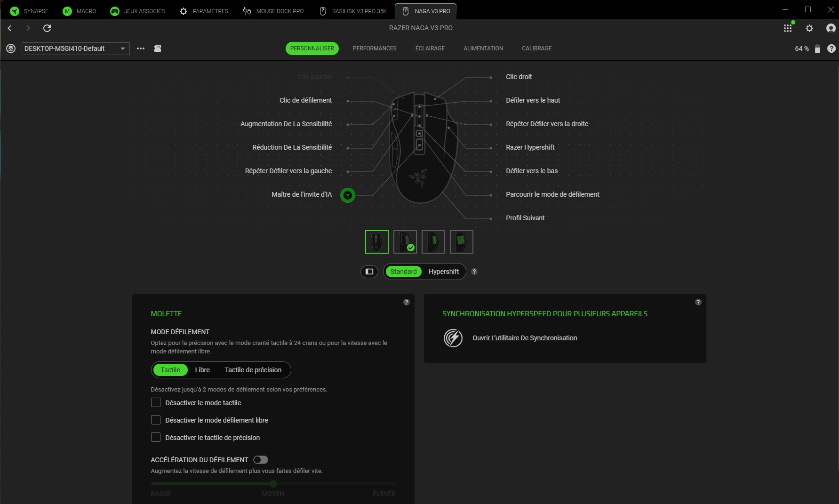Open the apps grid icon
Viewport: 839px width, 504px height.
pyautogui.click(x=788, y=28)
